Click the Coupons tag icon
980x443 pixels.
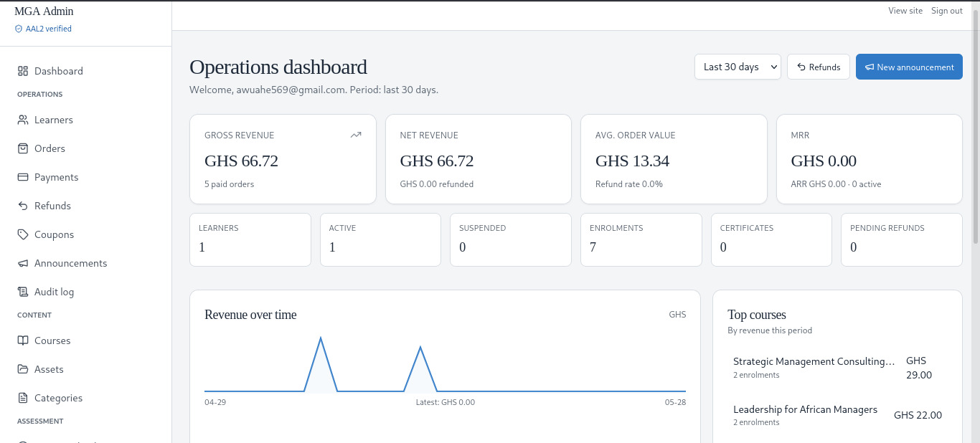(22, 234)
